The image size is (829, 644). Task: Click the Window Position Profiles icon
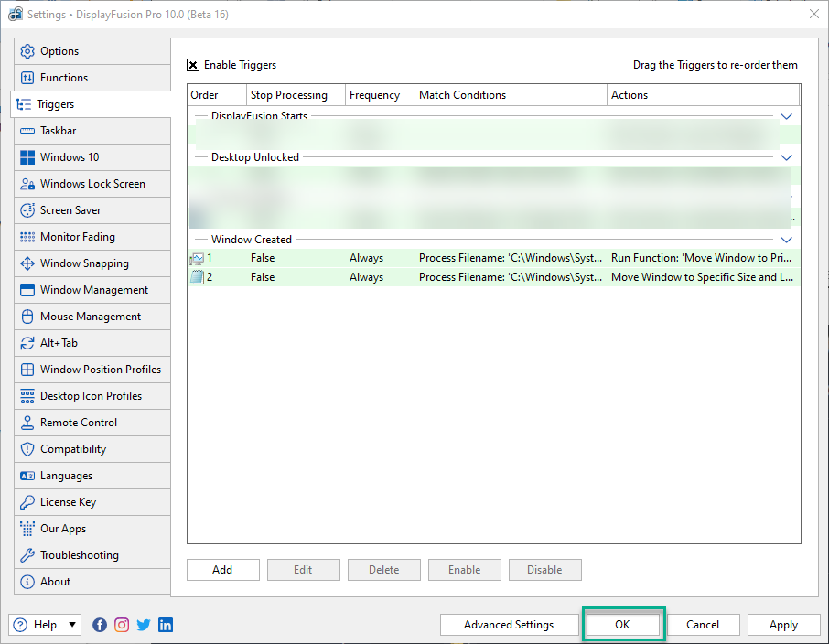coord(27,370)
